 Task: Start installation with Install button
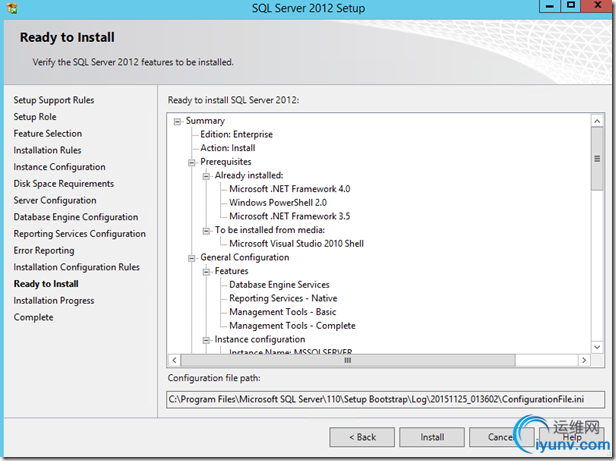pyautogui.click(x=432, y=437)
